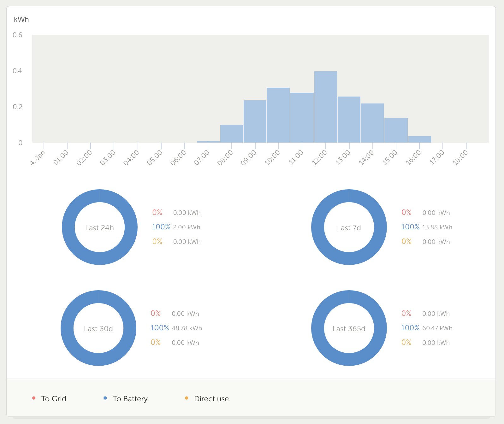Click the 13.88 kWh value text
This screenshot has width=504, height=424.
click(437, 227)
